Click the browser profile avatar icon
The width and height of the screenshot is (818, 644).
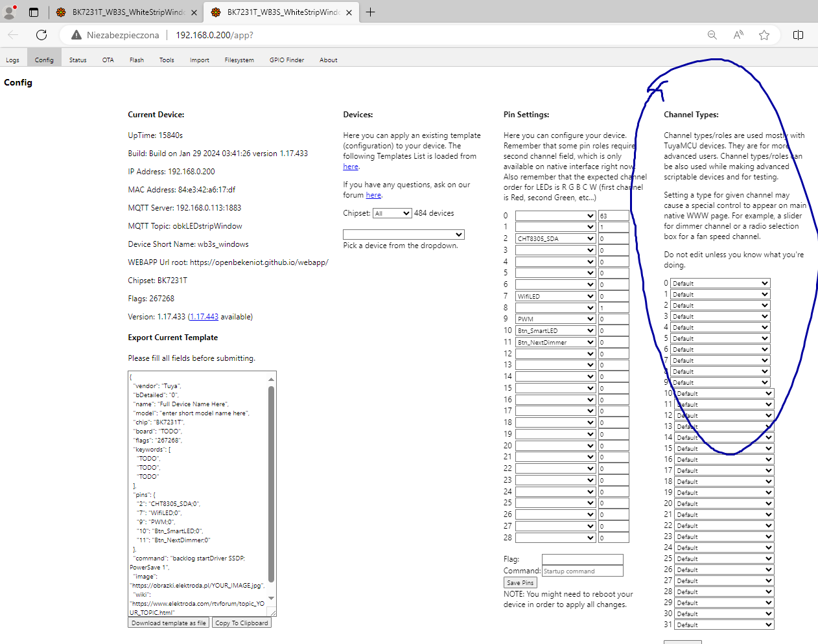10,12
